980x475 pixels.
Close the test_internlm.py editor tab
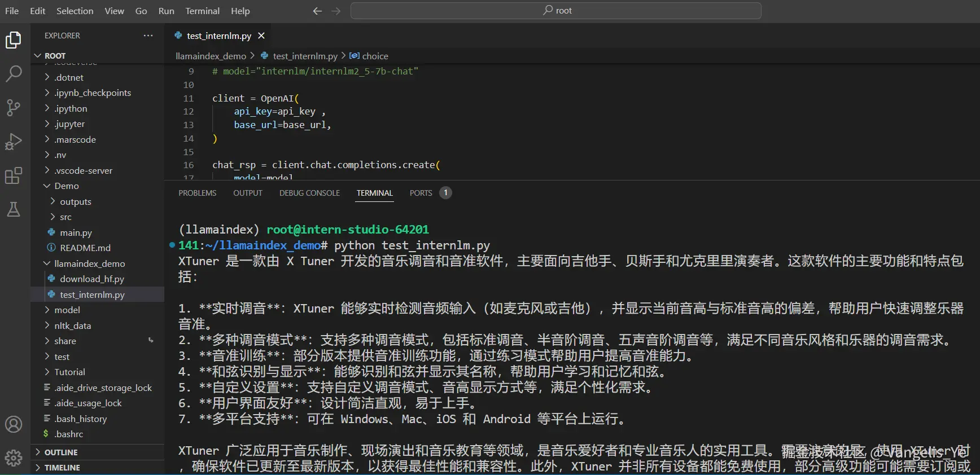[x=261, y=36]
